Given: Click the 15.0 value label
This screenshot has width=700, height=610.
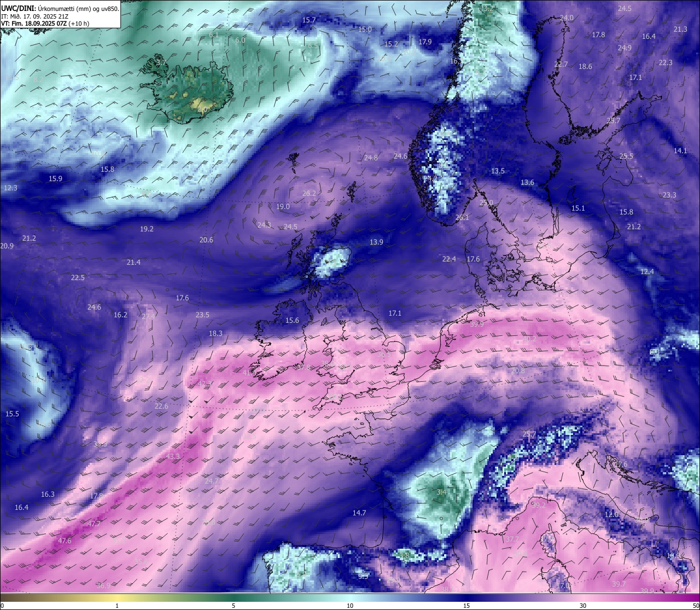Looking at the screenshot, I should [365, 30].
